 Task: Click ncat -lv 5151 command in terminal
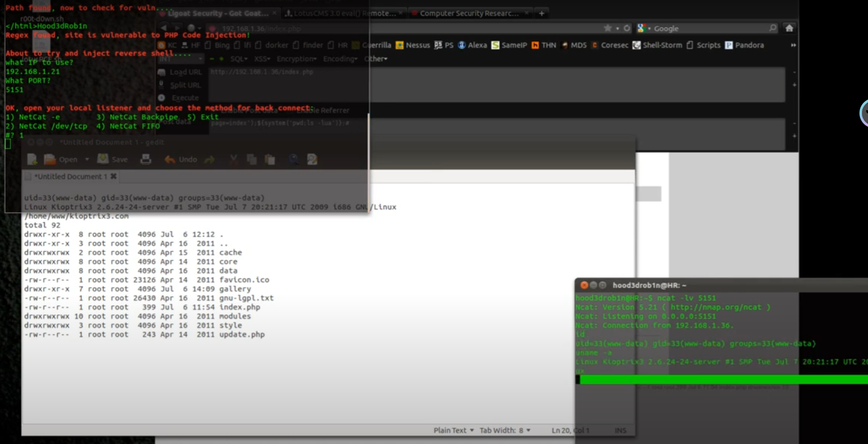click(686, 298)
